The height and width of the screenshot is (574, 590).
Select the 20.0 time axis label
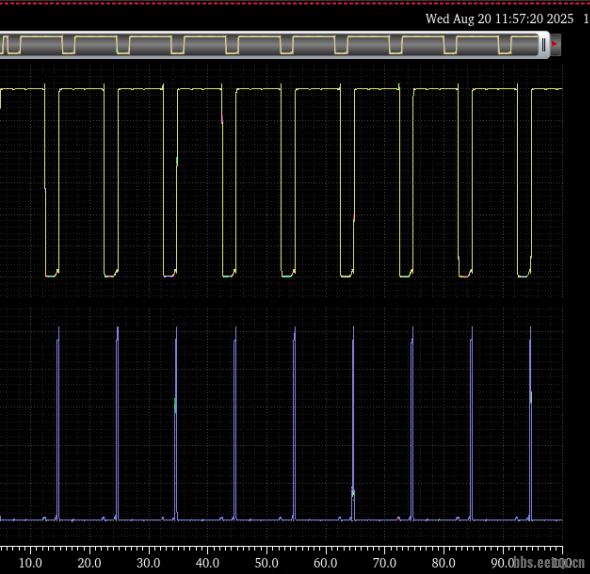point(90,563)
